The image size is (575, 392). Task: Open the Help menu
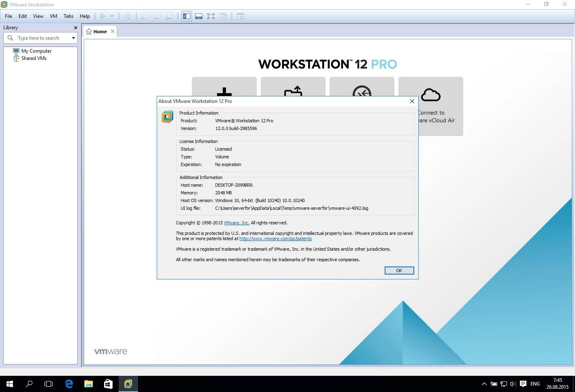[85, 16]
